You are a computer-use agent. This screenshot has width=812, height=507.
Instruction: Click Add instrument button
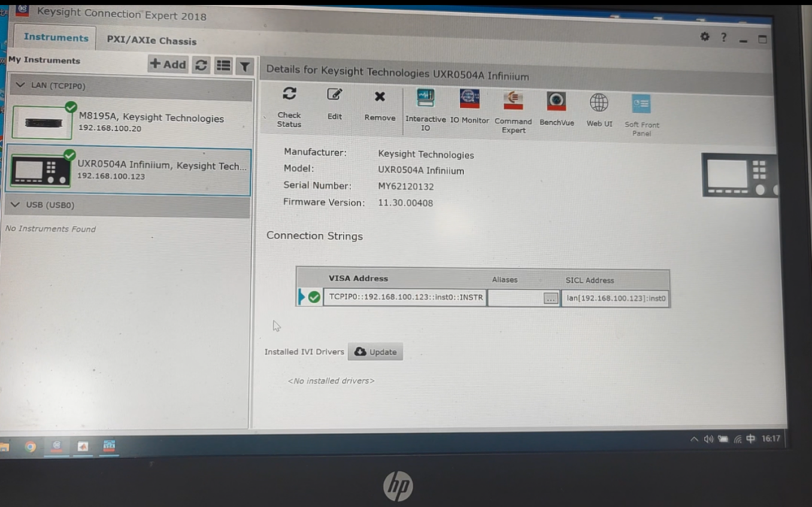pyautogui.click(x=168, y=64)
